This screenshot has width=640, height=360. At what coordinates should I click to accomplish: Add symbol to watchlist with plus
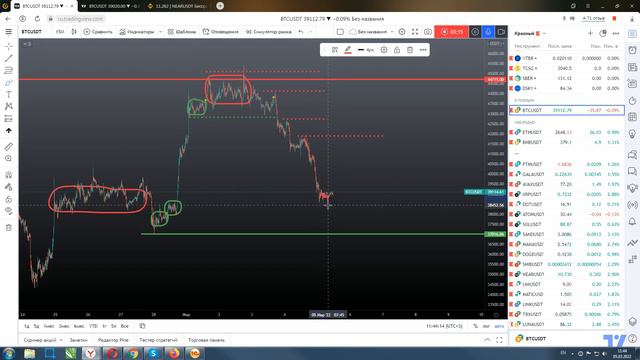[590, 33]
